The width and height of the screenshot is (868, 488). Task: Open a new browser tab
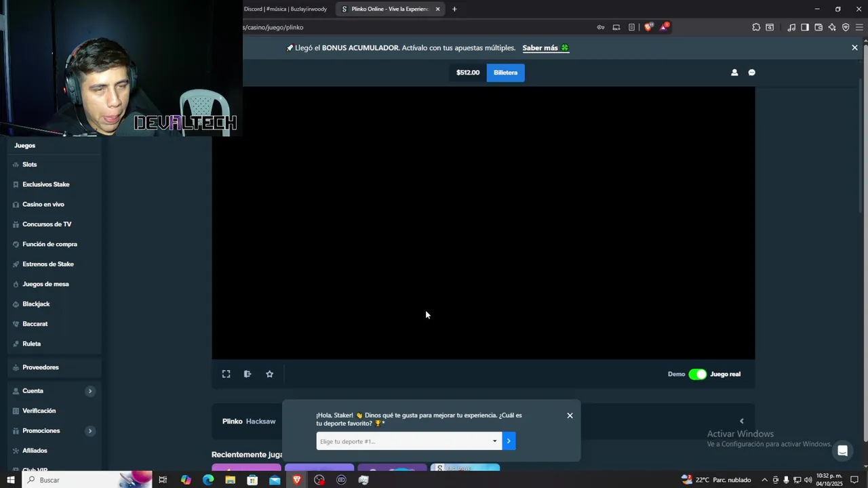click(454, 9)
